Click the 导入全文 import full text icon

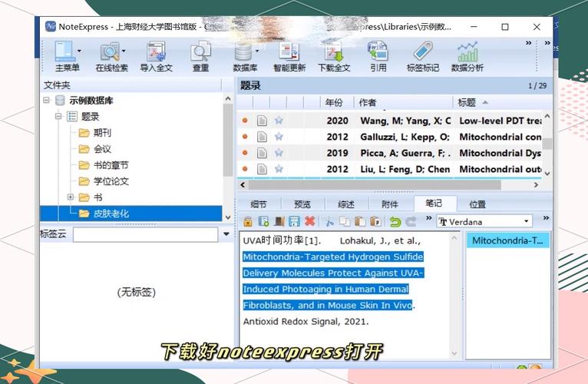[x=156, y=51]
